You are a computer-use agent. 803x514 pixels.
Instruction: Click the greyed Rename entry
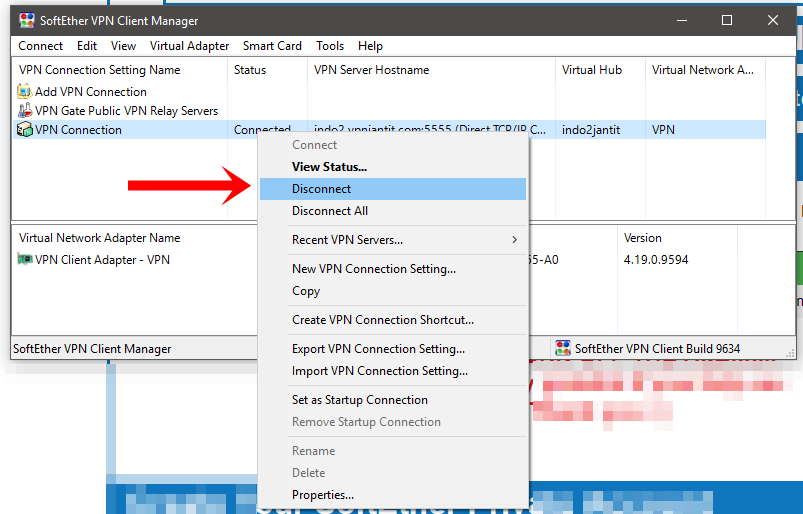coord(393,451)
